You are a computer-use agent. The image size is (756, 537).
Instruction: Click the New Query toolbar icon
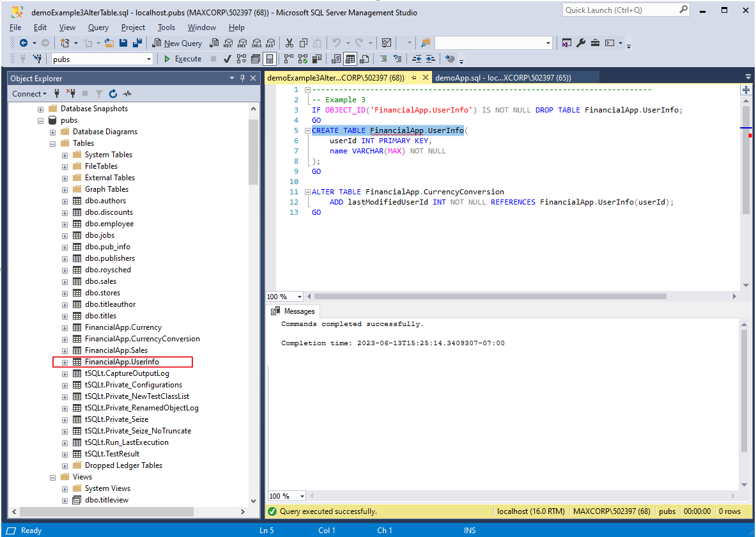click(x=177, y=43)
